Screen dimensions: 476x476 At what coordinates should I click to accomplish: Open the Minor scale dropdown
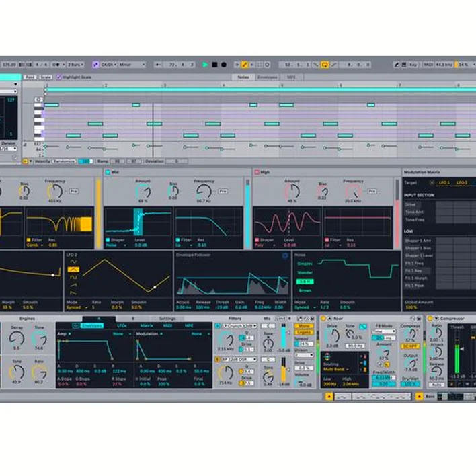(132, 65)
